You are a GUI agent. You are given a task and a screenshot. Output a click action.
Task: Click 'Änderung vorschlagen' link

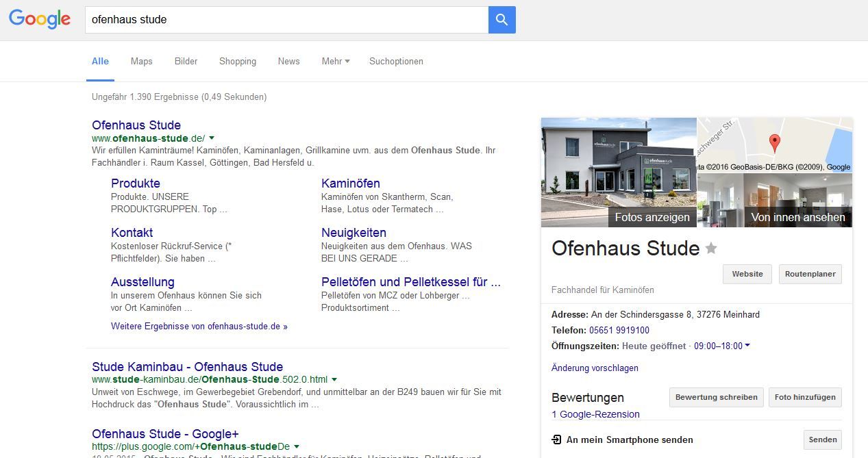(595, 368)
